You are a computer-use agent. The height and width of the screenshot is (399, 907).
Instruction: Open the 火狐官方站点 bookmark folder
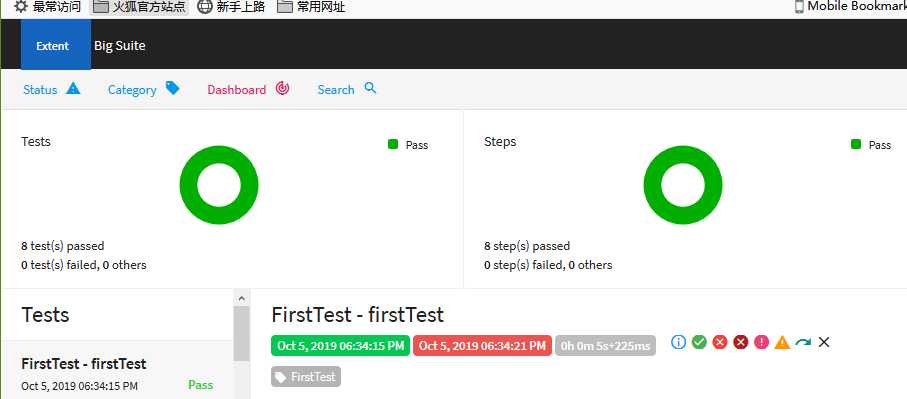point(140,7)
